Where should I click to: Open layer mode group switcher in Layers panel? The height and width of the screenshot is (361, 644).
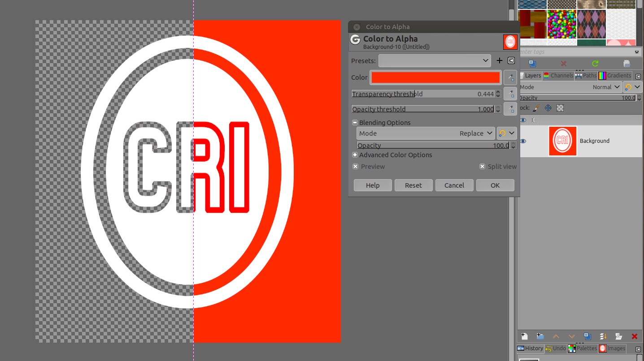point(632,87)
